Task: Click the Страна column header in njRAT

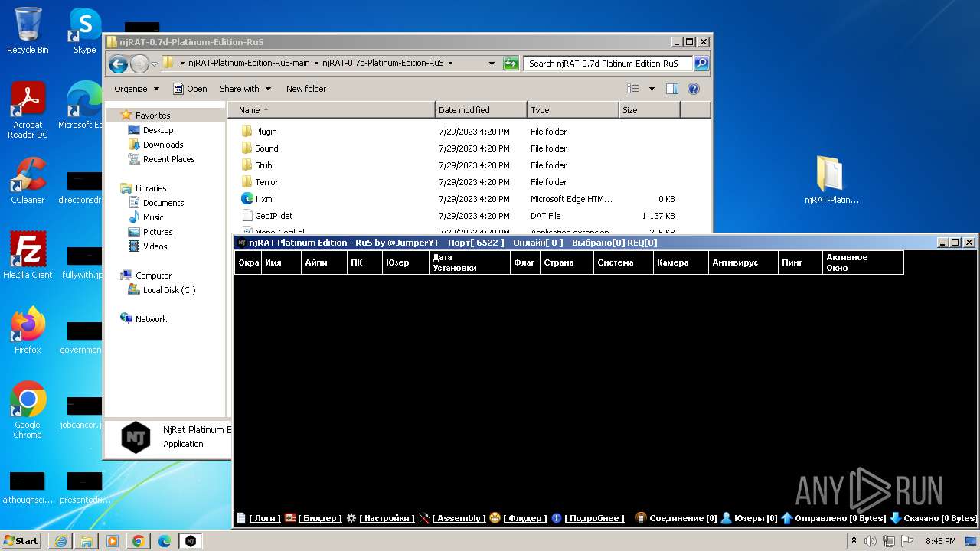Action: pyautogui.click(x=565, y=262)
